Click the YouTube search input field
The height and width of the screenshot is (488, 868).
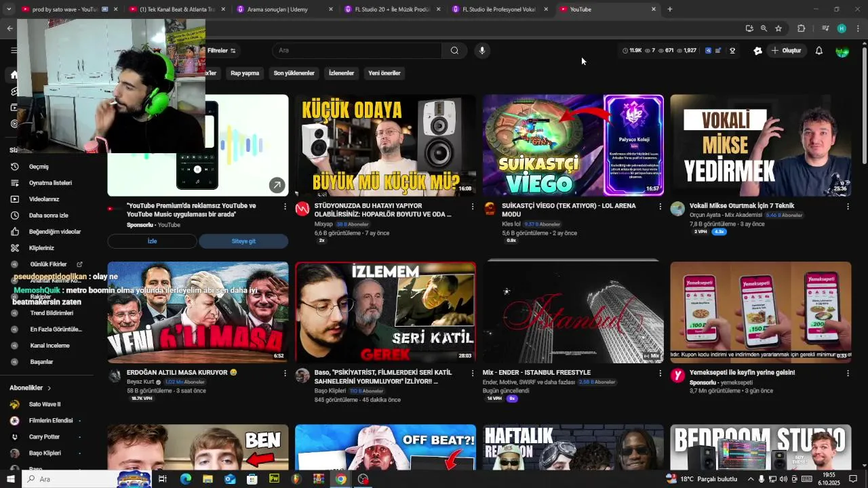click(357, 51)
